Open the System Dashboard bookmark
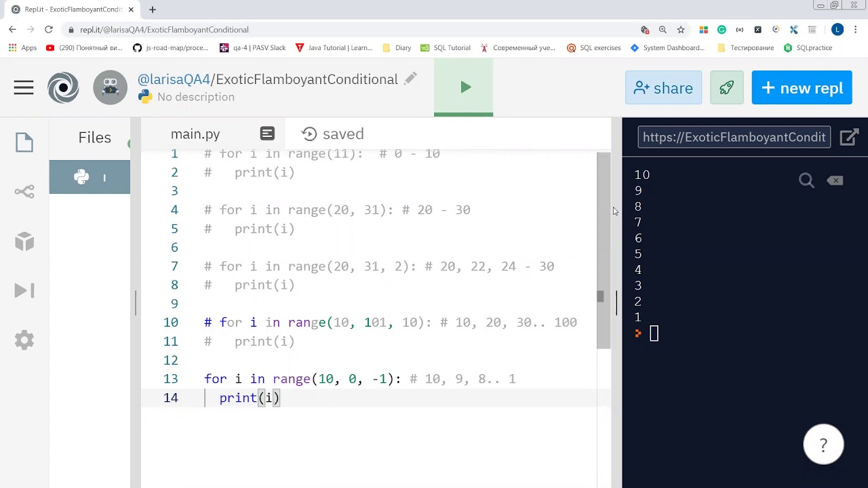Viewport: 868px width, 488px height. point(668,48)
